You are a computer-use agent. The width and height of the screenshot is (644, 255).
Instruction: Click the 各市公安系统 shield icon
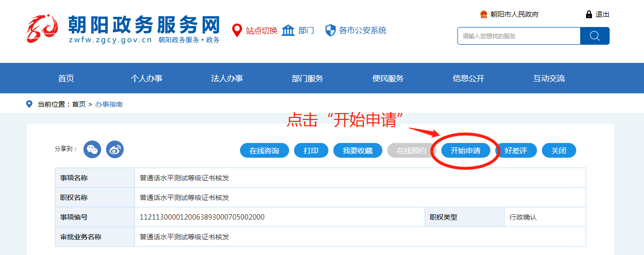tap(330, 30)
